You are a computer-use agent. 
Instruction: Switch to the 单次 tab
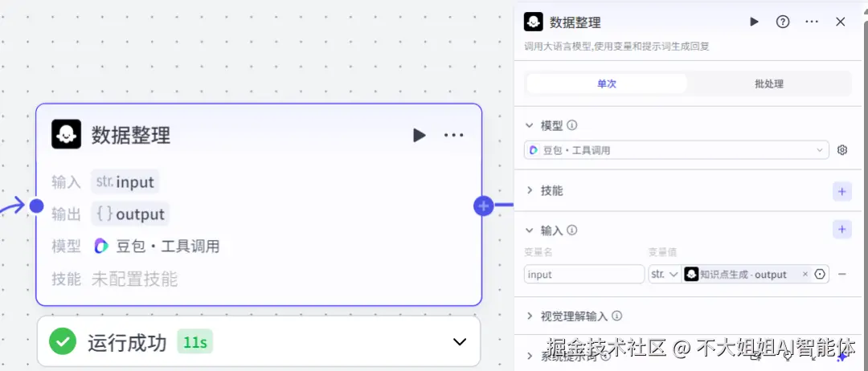click(x=607, y=84)
